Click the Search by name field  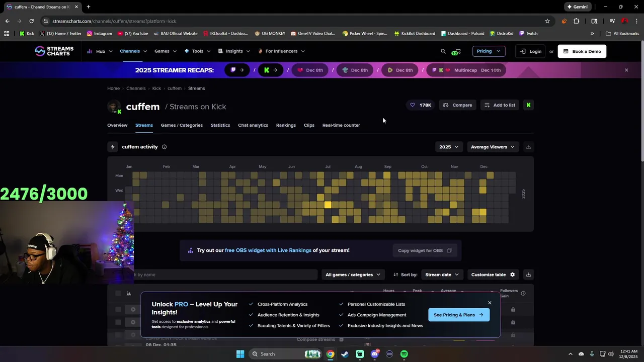(225, 275)
